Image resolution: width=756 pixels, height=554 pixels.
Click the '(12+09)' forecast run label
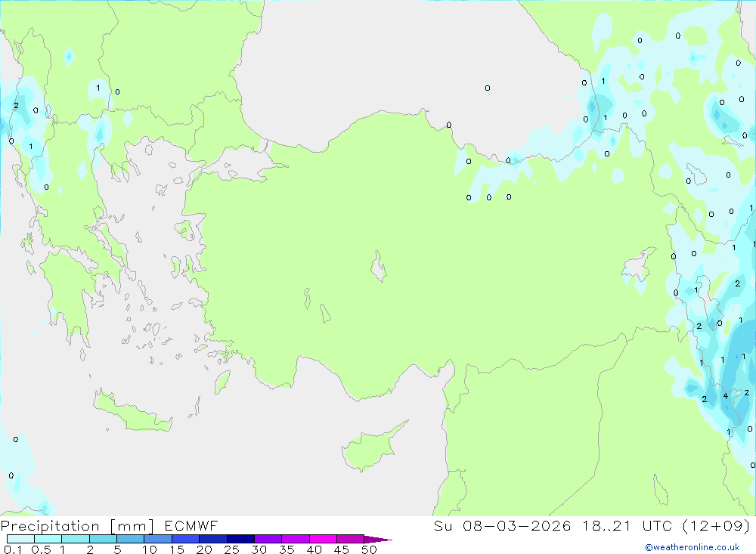coord(717,525)
